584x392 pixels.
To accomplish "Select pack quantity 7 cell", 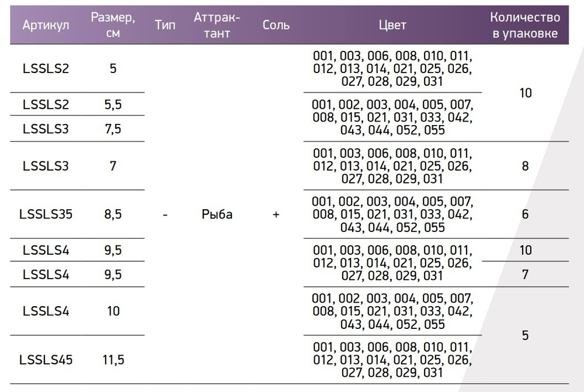I will coord(526,274).
